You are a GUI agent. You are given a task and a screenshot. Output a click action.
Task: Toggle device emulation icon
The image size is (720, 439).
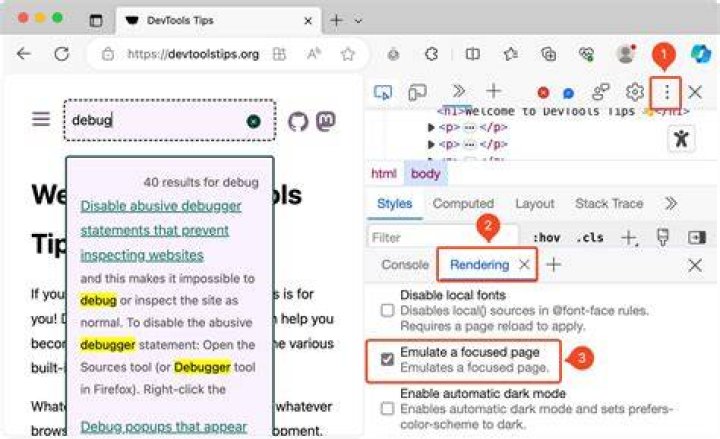(417, 92)
